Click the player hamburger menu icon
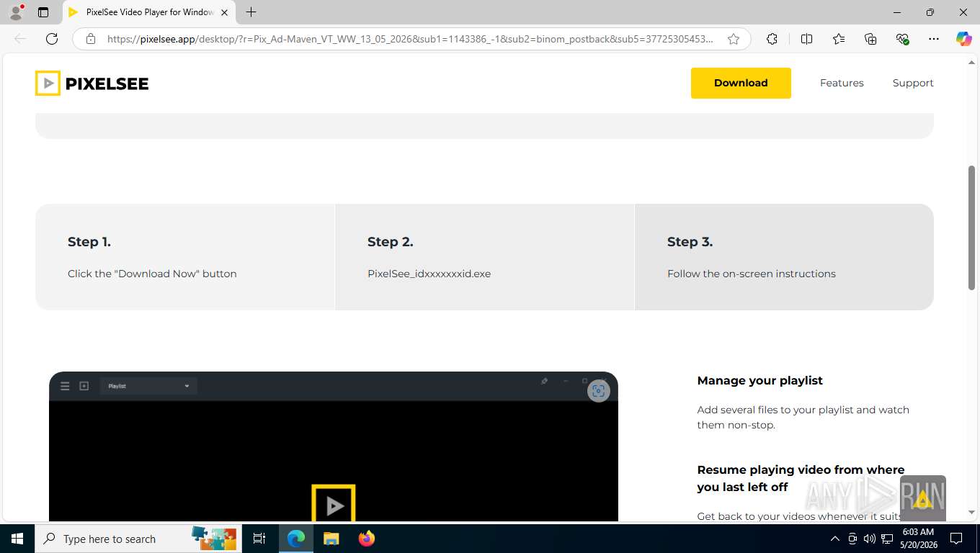Viewport: 980px width, 553px height. click(x=65, y=386)
